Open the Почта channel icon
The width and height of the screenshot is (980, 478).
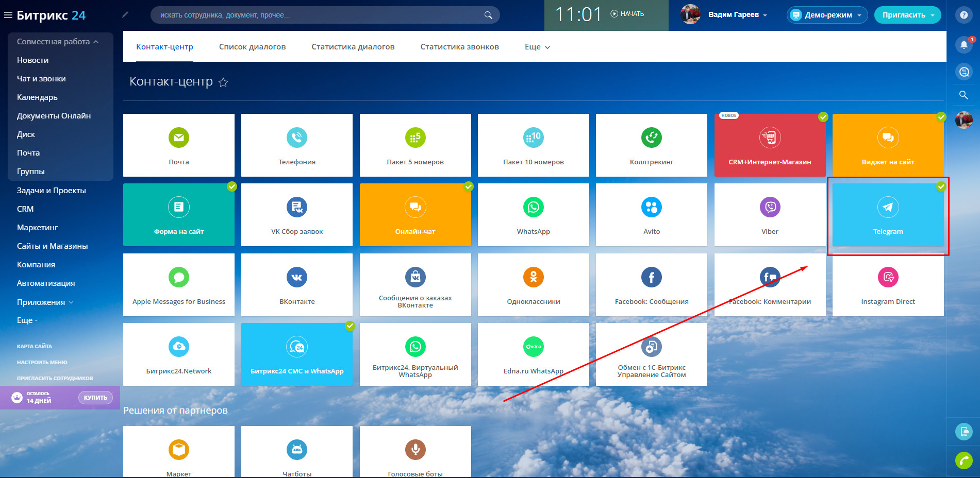pyautogui.click(x=179, y=138)
